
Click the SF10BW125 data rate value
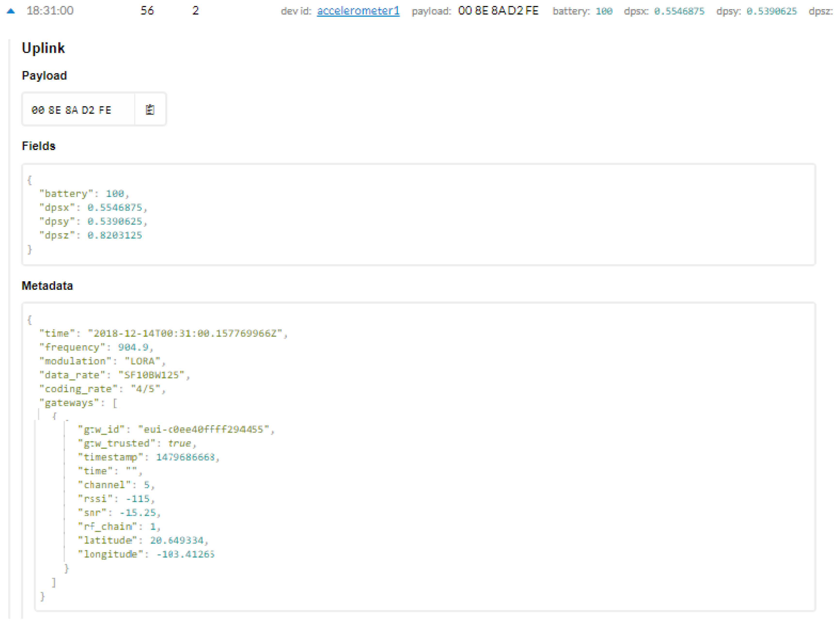(151, 375)
